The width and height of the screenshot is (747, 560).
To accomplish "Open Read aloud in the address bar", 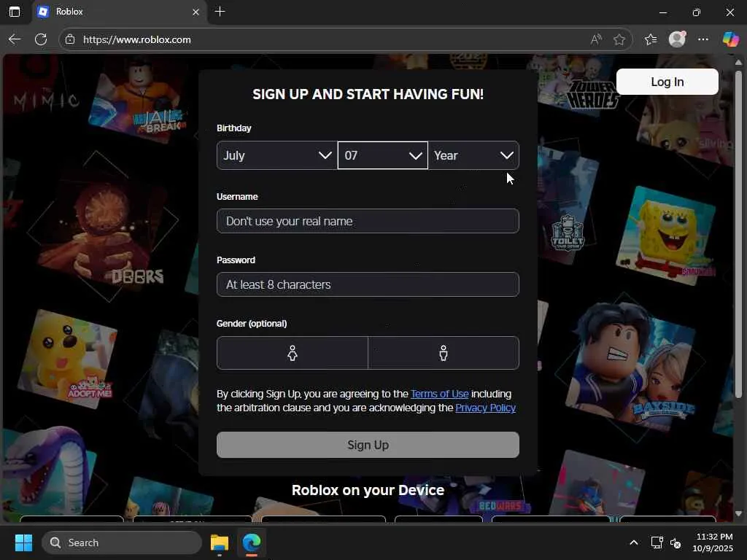I will pyautogui.click(x=596, y=39).
